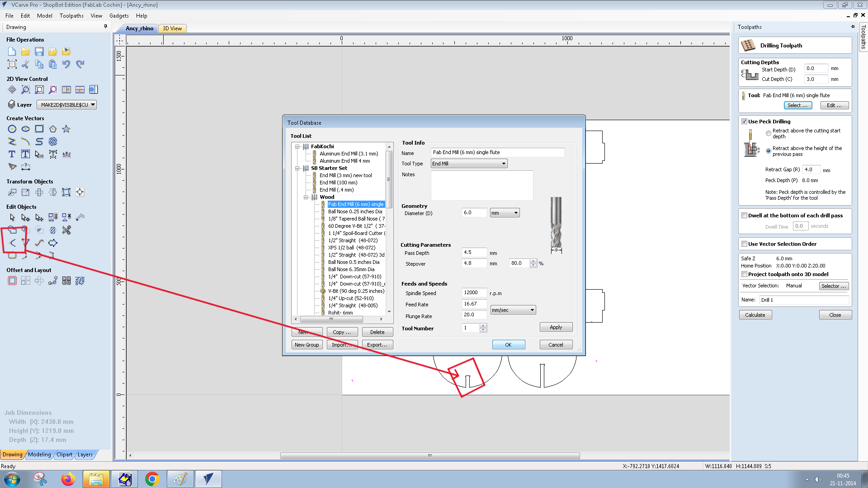868x488 pixels.
Task: Click the Redo arrow icon
Action: tap(80, 64)
